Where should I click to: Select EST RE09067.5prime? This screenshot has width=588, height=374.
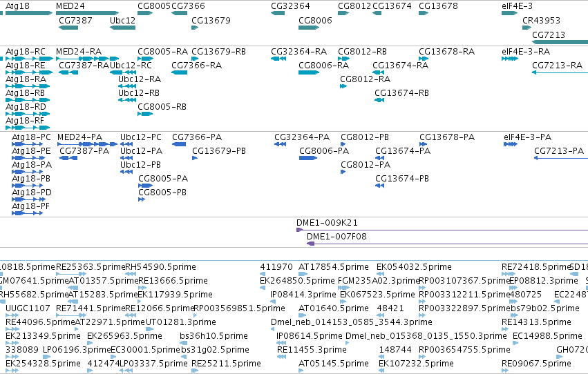point(506,371)
